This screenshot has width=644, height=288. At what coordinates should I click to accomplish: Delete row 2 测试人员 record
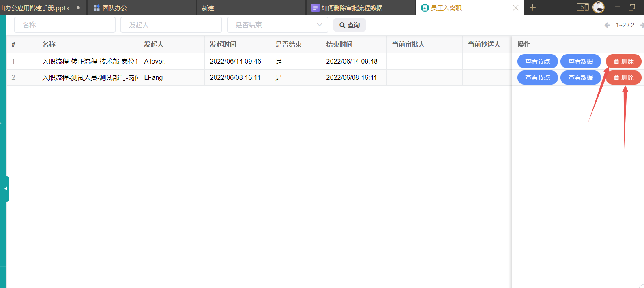pos(624,78)
